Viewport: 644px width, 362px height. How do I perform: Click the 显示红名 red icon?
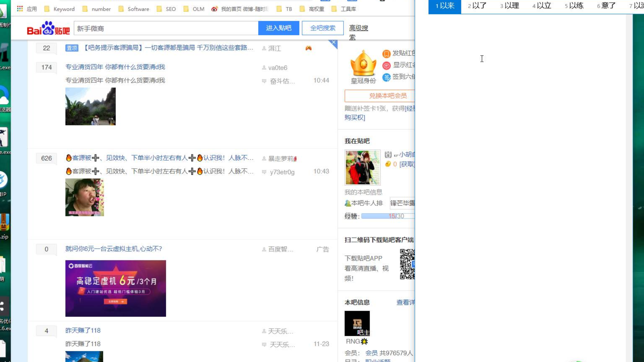(x=386, y=66)
